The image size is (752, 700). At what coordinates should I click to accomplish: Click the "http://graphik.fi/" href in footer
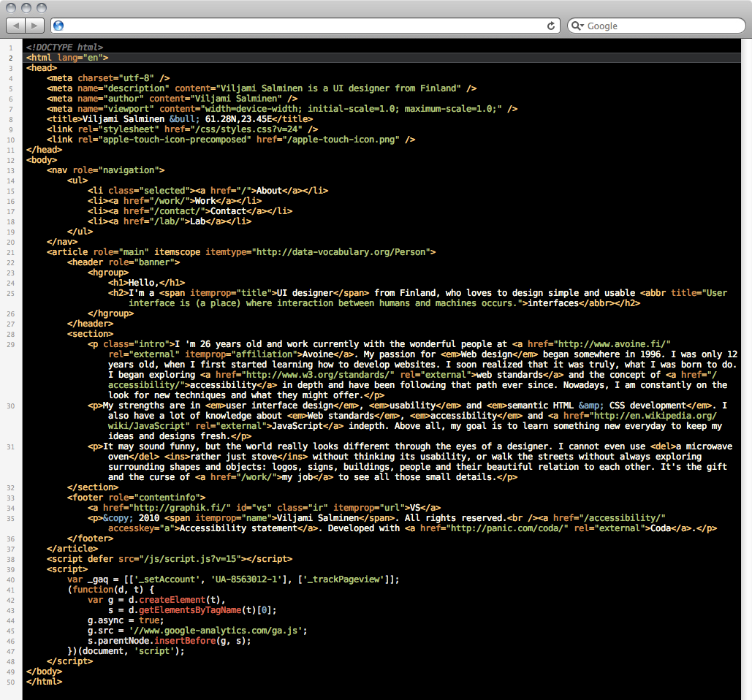[x=179, y=508]
